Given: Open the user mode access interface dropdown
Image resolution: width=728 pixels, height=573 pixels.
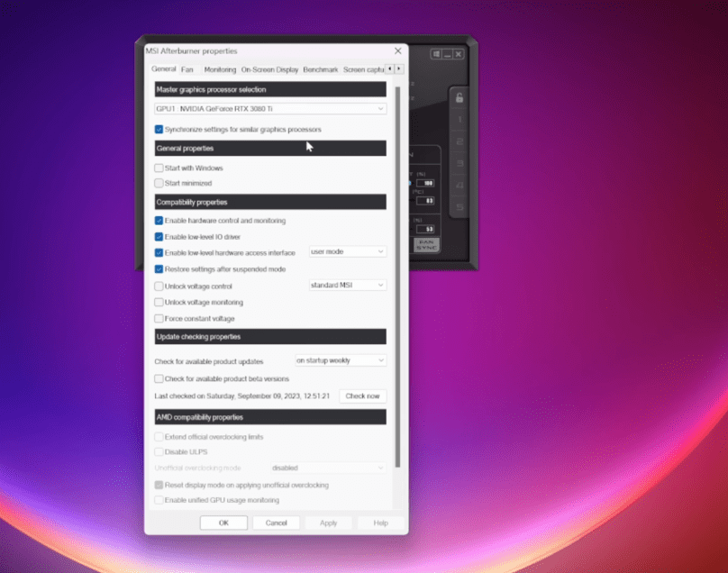Looking at the screenshot, I should click(347, 251).
